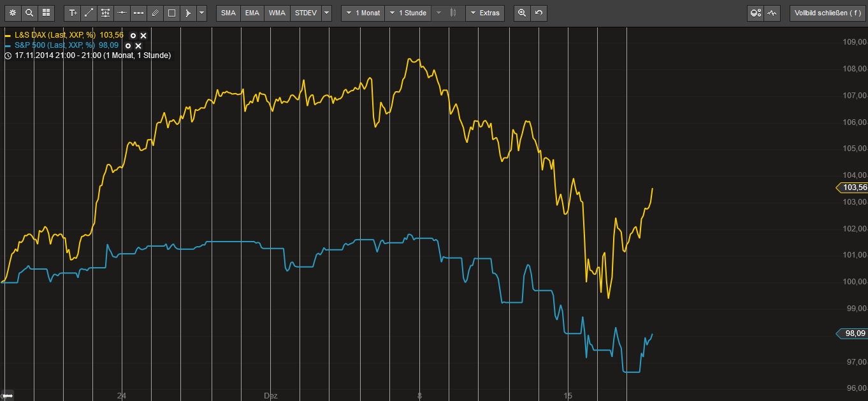This screenshot has height=401, width=868.
Task: Click the 24 date label on time axis
Action: [122, 396]
